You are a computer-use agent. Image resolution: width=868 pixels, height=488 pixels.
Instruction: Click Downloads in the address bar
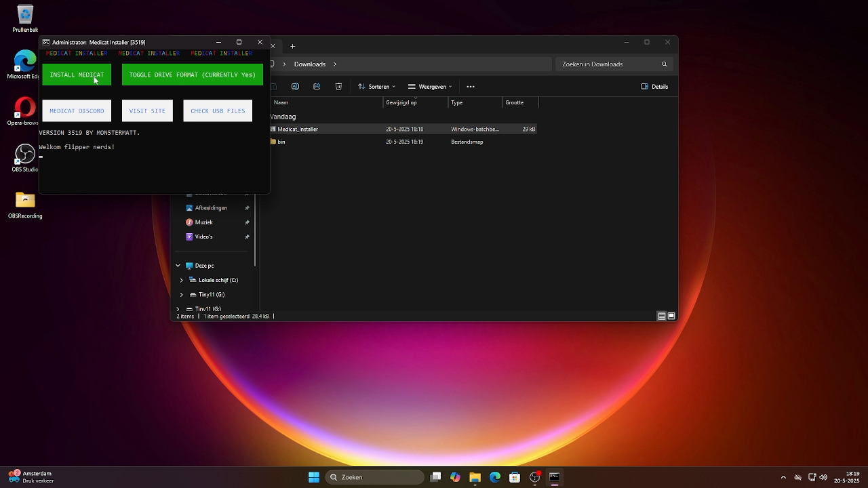310,64
